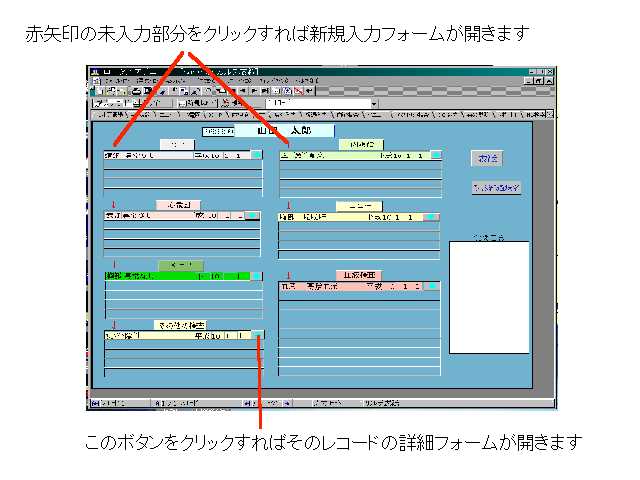Click cyan detail button in その他の検査 record row
Viewport: 640px width, 480px height.
257,335
